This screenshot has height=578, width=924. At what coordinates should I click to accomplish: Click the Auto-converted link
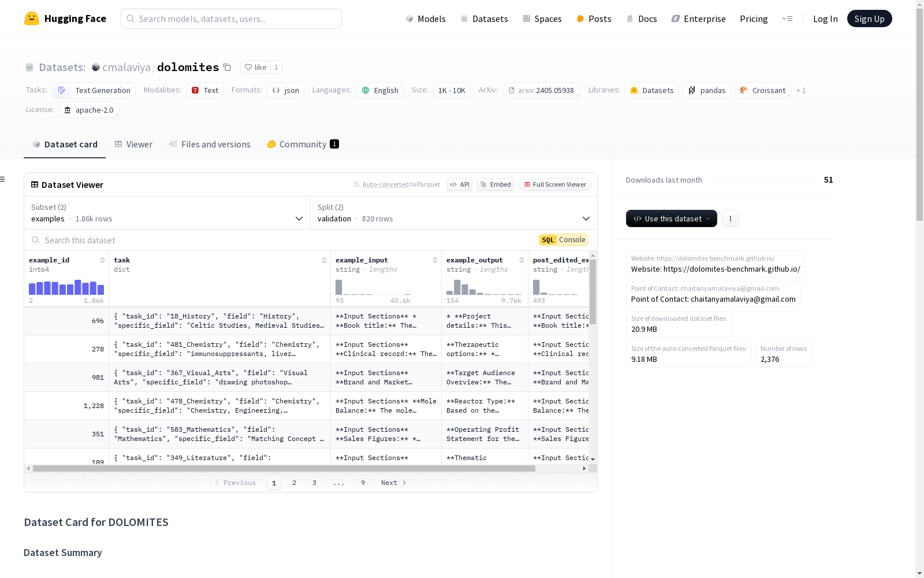(x=385, y=184)
